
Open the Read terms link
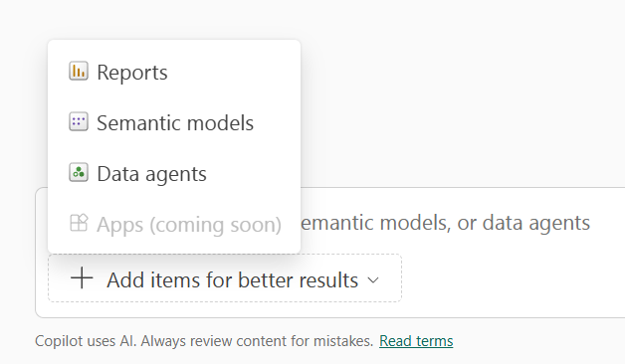point(416,341)
